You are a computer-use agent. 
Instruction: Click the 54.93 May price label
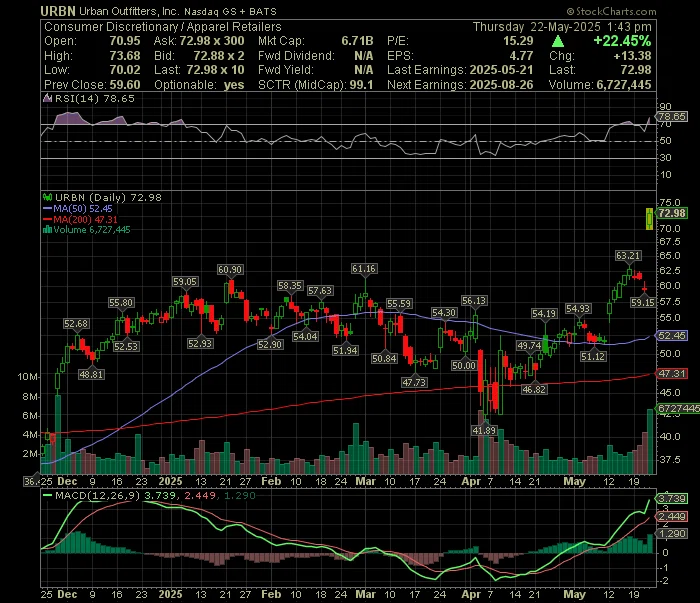pyautogui.click(x=578, y=308)
